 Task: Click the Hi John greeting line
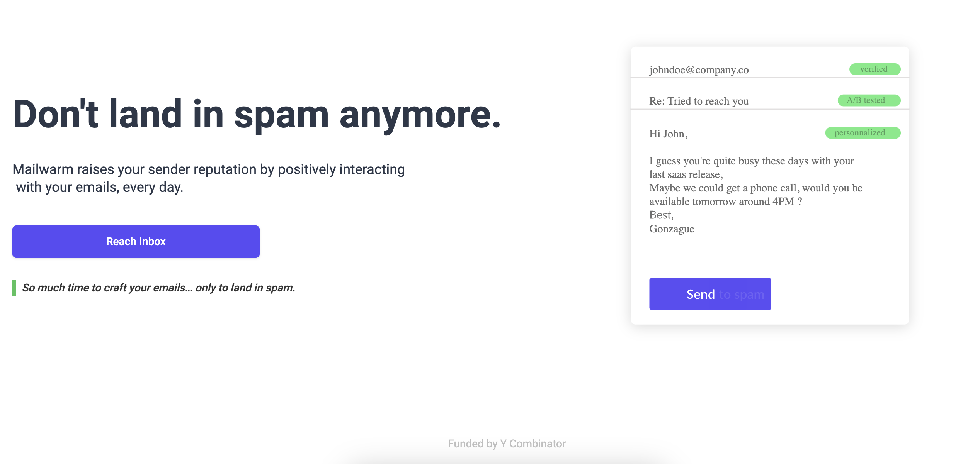click(668, 134)
